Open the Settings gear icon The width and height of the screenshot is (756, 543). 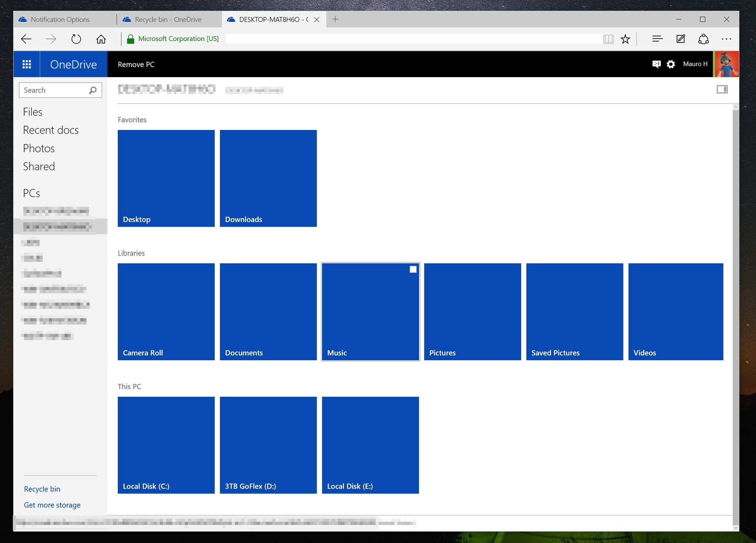click(x=671, y=64)
